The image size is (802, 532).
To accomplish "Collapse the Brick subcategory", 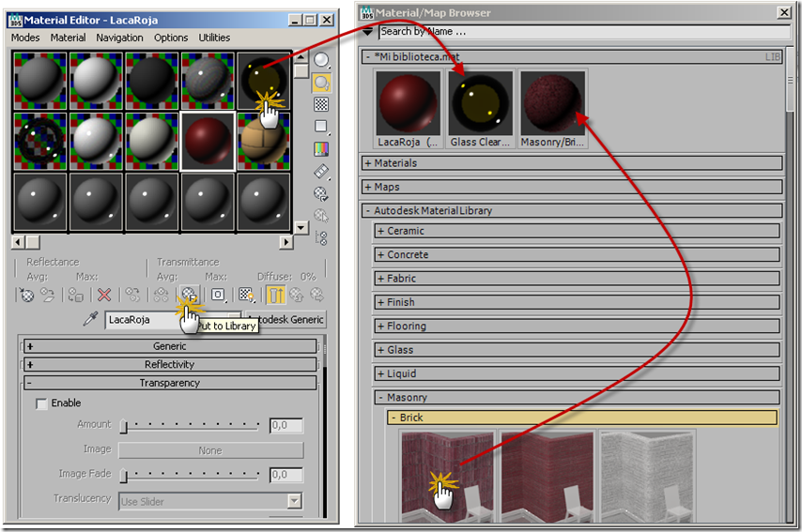I will pos(582,418).
